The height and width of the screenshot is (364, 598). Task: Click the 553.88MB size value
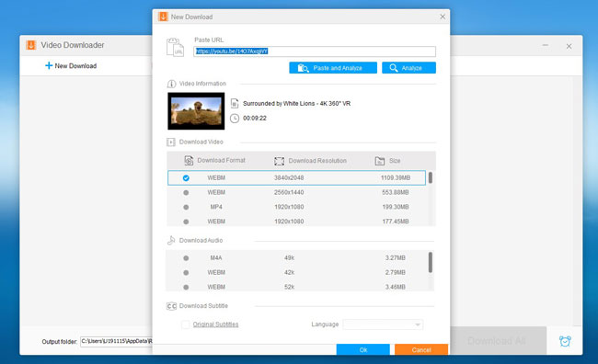pos(396,192)
